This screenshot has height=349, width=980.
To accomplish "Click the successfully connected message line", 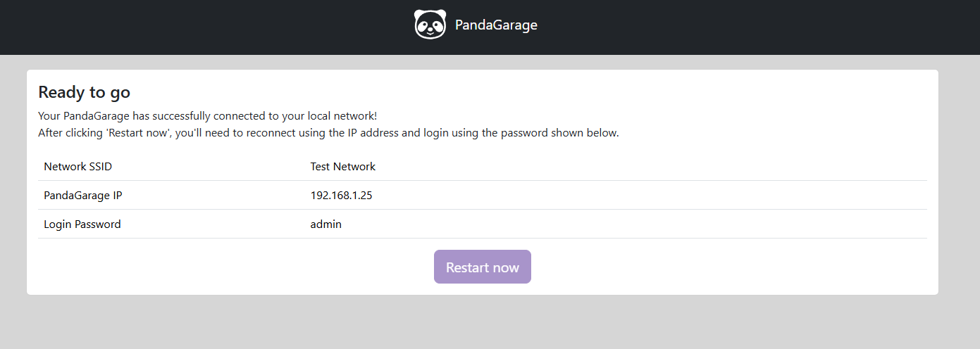I will tap(208, 116).
